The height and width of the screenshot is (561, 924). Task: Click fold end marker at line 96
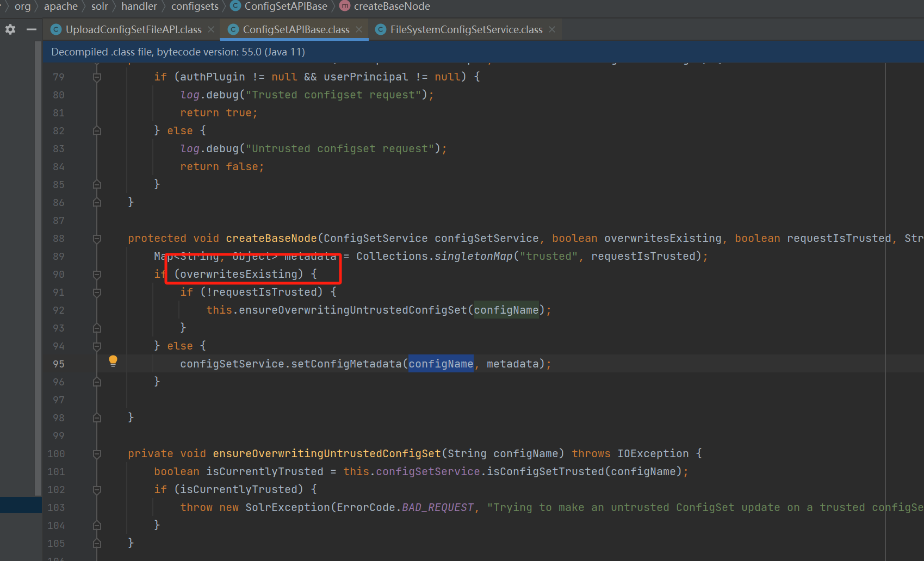pyautogui.click(x=97, y=382)
